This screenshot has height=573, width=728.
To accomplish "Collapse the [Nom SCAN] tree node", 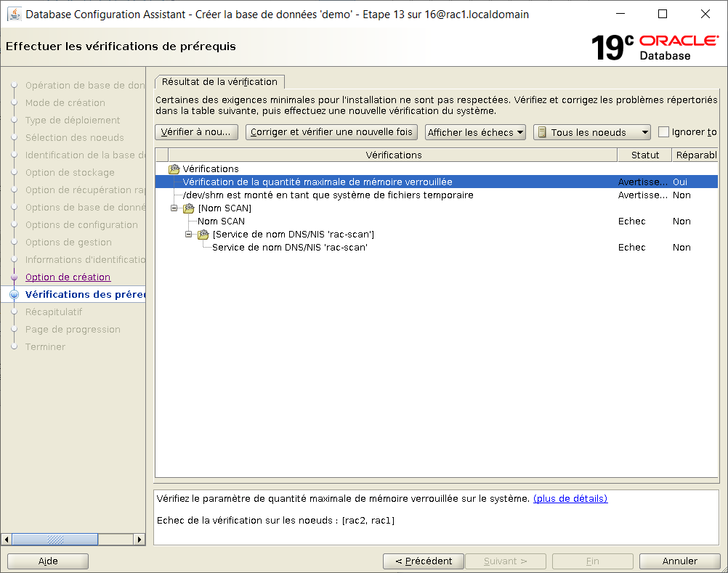I will coord(174,208).
